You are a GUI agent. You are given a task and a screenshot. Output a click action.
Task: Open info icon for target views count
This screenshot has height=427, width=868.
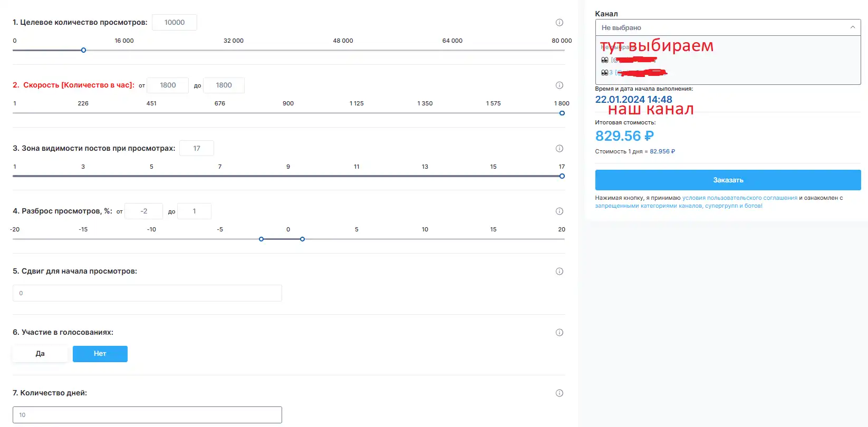(x=560, y=23)
